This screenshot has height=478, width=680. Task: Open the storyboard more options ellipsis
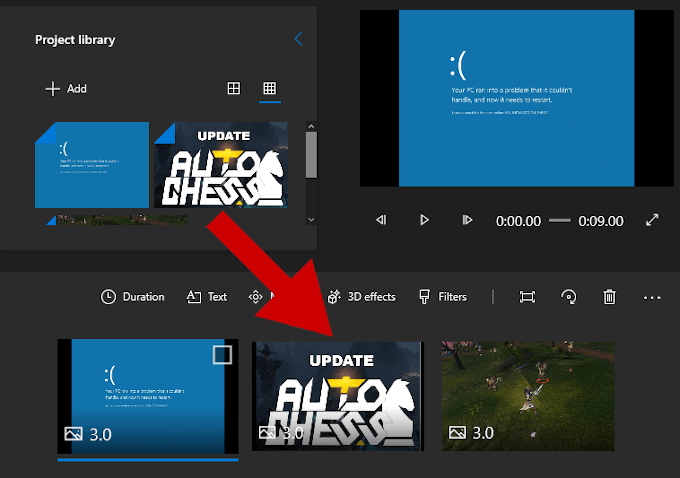[x=652, y=298]
